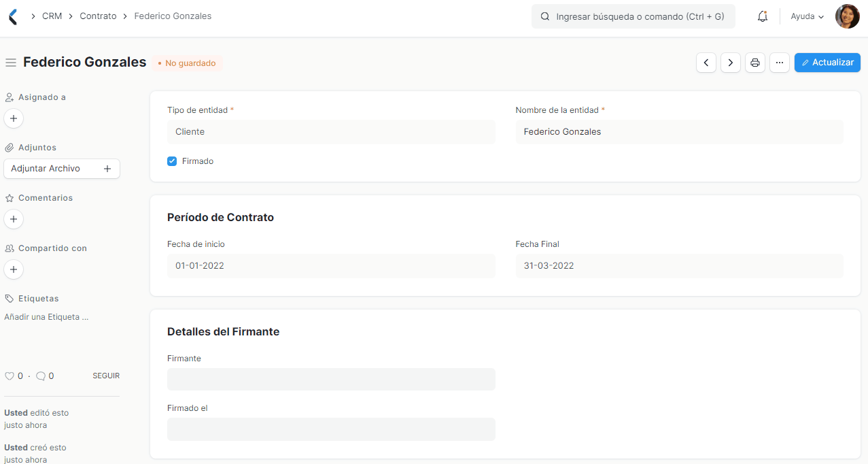Open the notifications bell
Image resolution: width=868 pixels, height=464 pixels.
pyautogui.click(x=763, y=16)
